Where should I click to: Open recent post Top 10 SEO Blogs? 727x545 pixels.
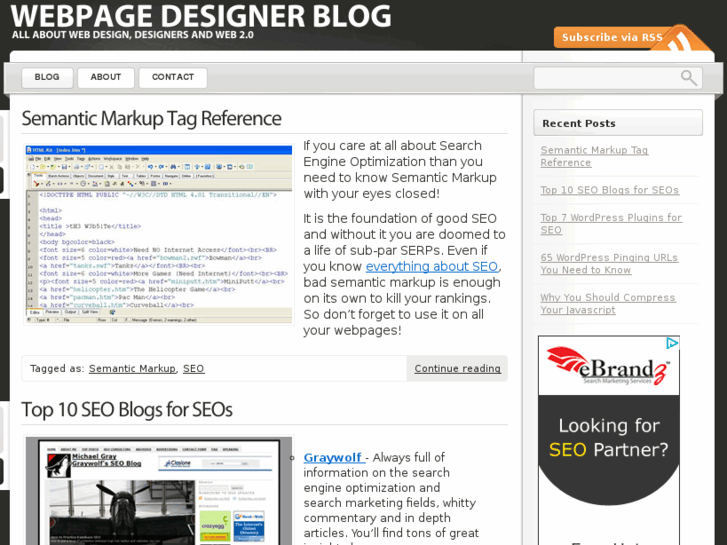coord(610,190)
